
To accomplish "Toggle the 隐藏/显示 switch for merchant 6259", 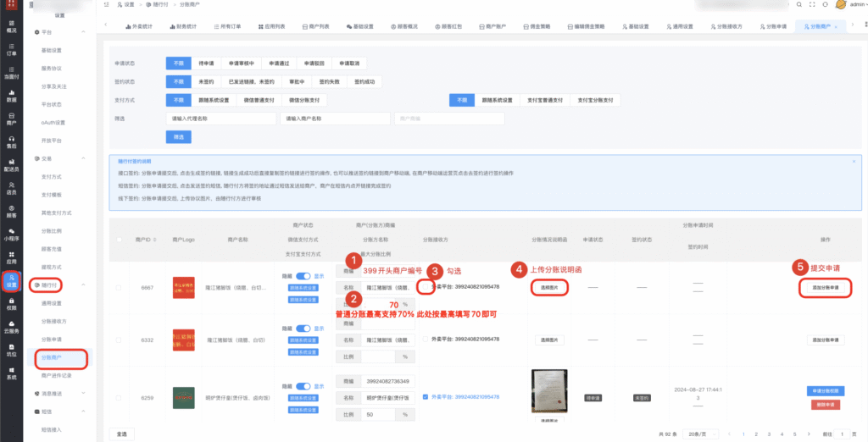I will pyautogui.click(x=303, y=386).
